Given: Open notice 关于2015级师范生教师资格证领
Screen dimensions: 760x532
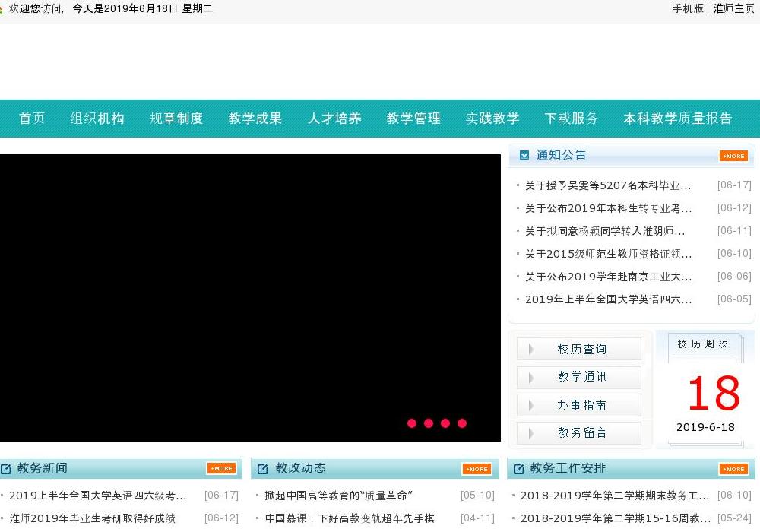Looking at the screenshot, I should 608,254.
